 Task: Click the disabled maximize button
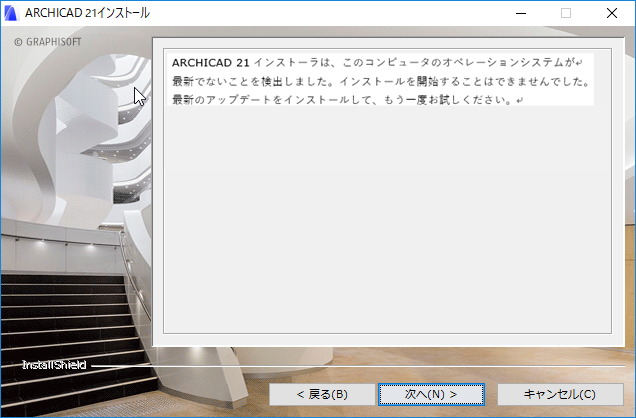tap(566, 13)
